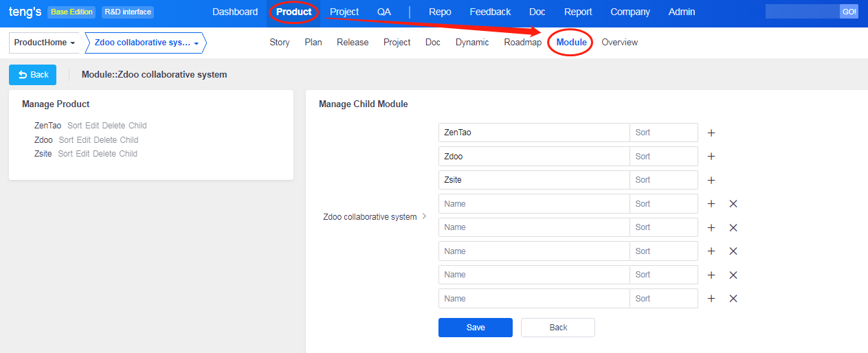Add a row after the last empty Name field
The image size is (868, 353).
coord(711,299)
